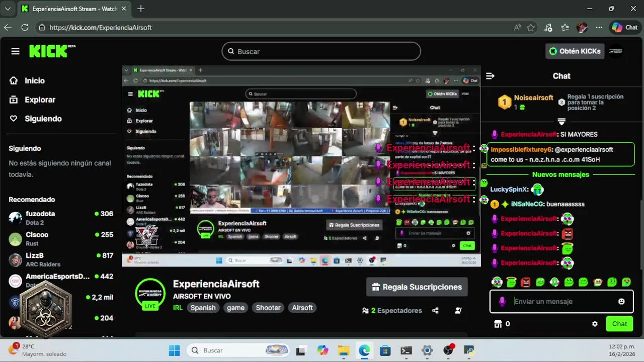Screen dimensions: 644x362
Task: Reload the page with refresh icon
Action: (25, 28)
